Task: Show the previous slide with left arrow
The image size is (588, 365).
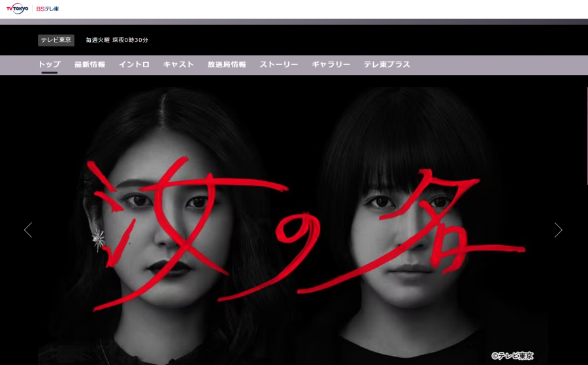Action: point(27,230)
